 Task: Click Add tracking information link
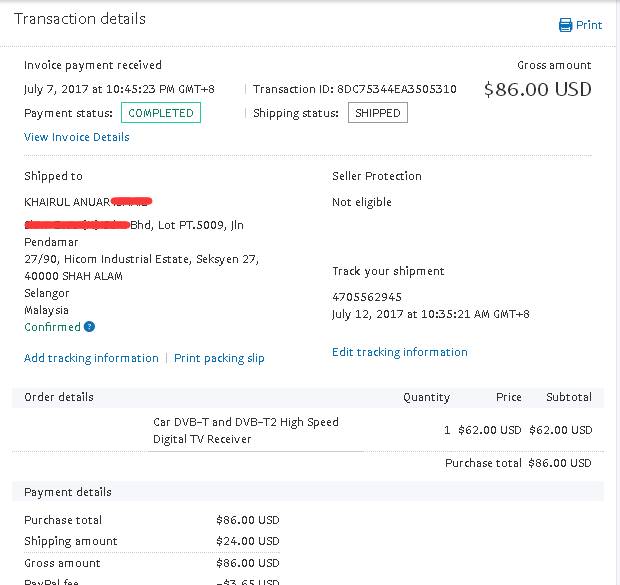pyautogui.click(x=91, y=358)
